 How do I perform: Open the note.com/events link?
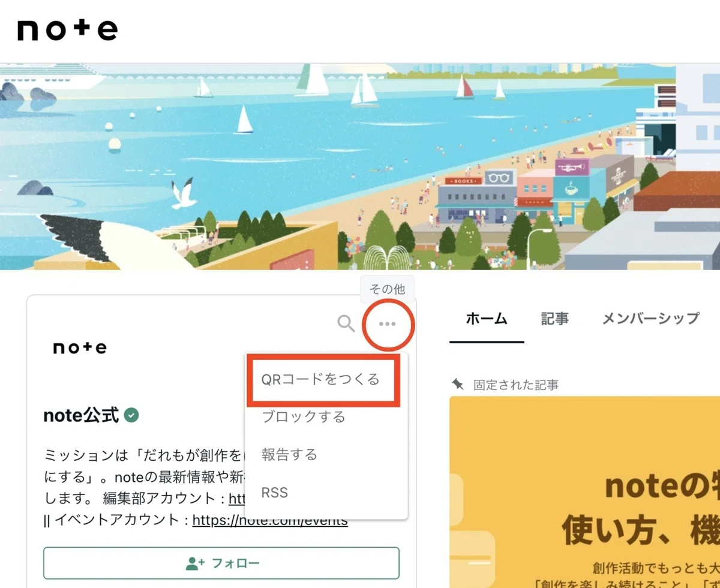[270, 521]
